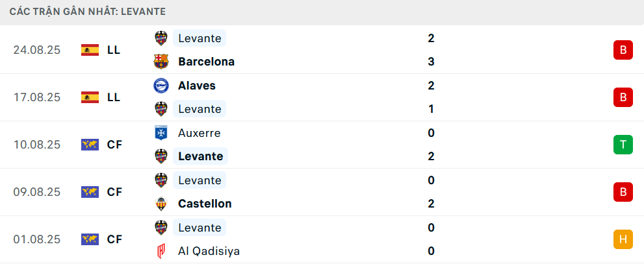Click the Auxerre club crest icon

coord(161,133)
